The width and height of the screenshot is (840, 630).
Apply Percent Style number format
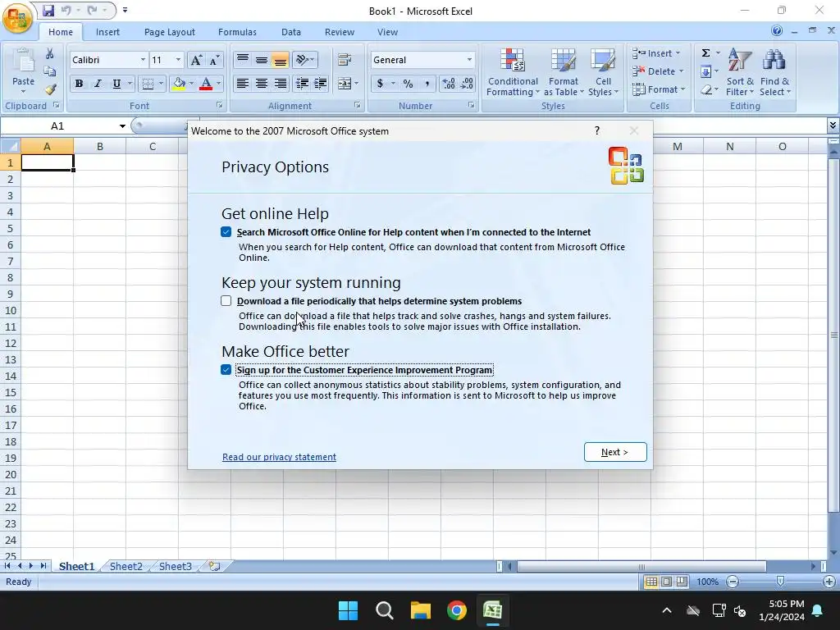(x=409, y=84)
